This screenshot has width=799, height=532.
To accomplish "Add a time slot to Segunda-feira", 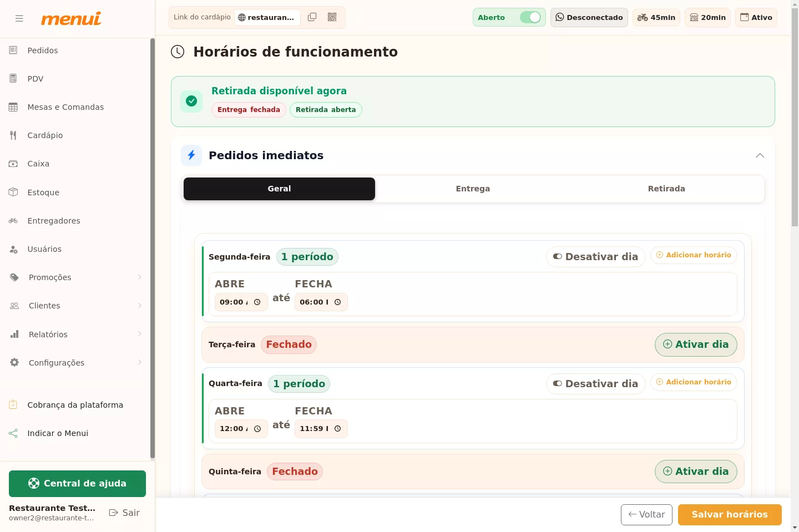I will click(694, 255).
